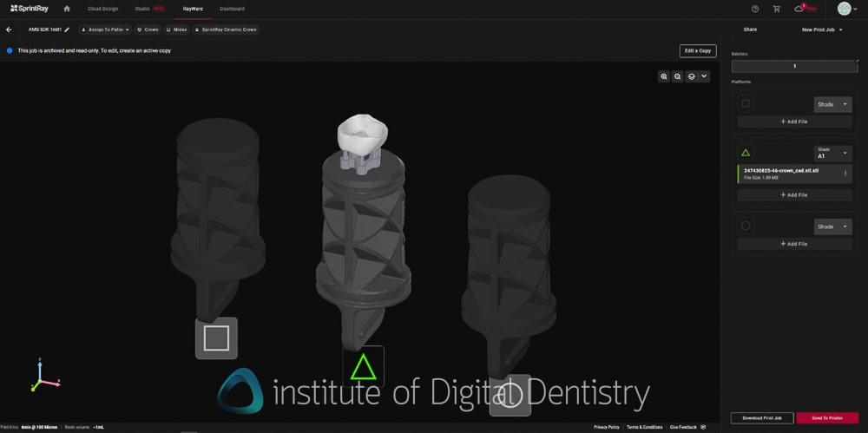The width and height of the screenshot is (868, 433).
Task: Add File to the circle platform
Action: 794,244
